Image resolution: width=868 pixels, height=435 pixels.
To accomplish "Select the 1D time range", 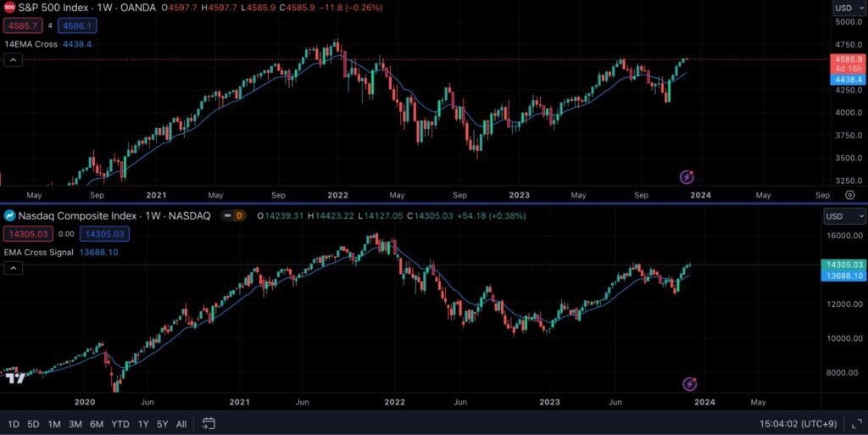I will tap(14, 425).
